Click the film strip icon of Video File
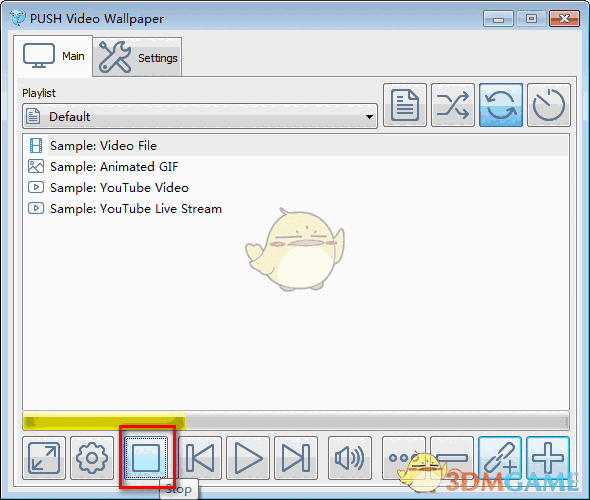 [36, 146]
